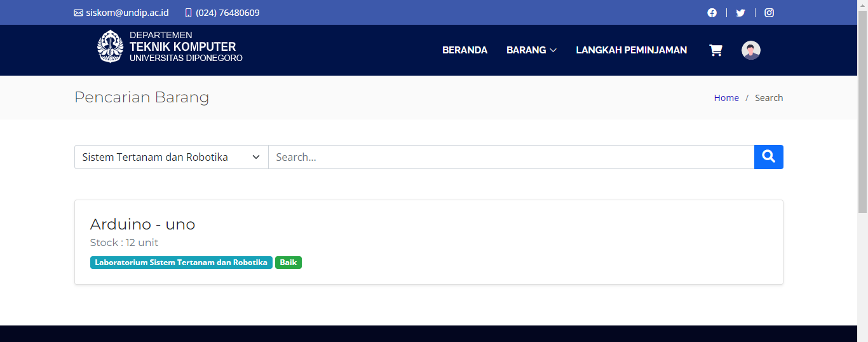This screenshot has height=342, width=868.
Task: Open the Arduino - uno item title
Action: 142,224
